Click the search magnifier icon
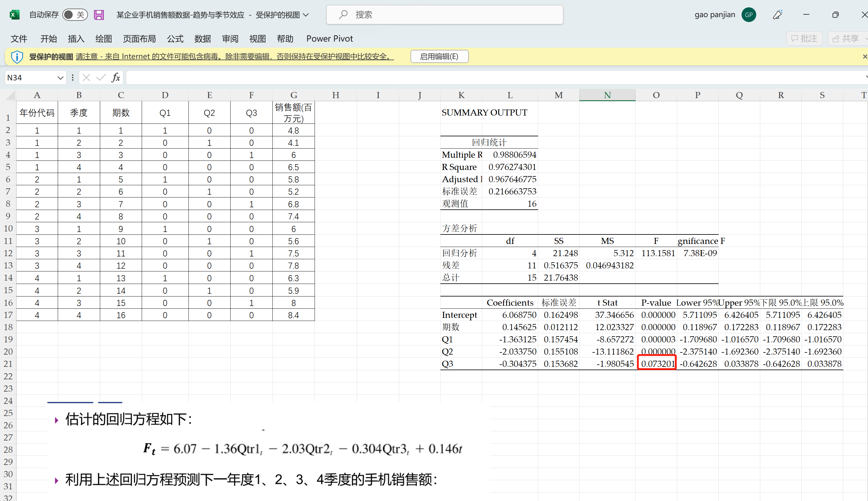868x501 pixels. point(343,15)
